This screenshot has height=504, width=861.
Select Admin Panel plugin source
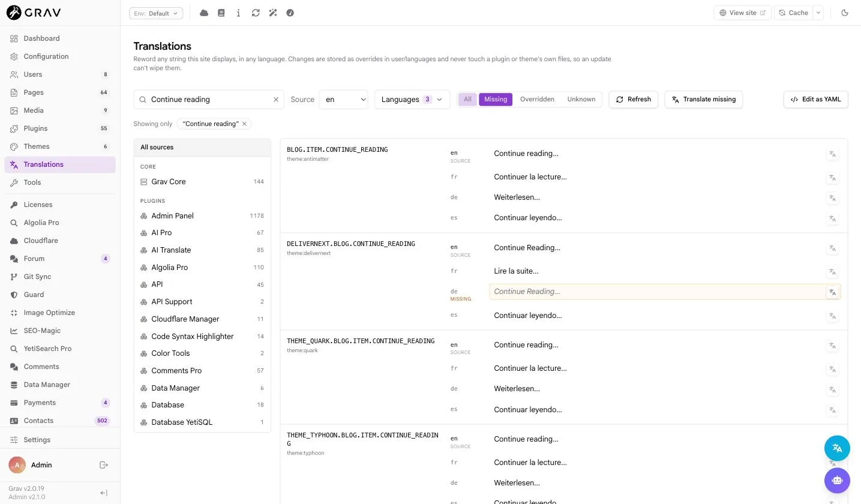click(x=202, y=216)
